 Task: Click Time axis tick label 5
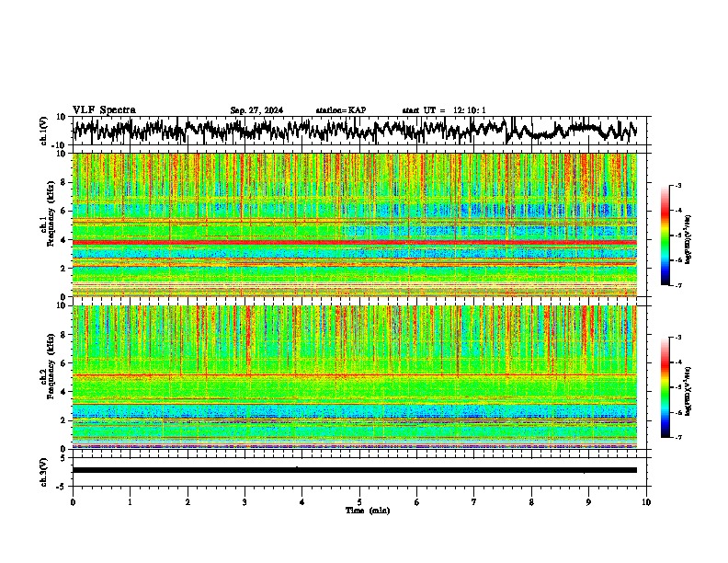click(x=359, y=502)
